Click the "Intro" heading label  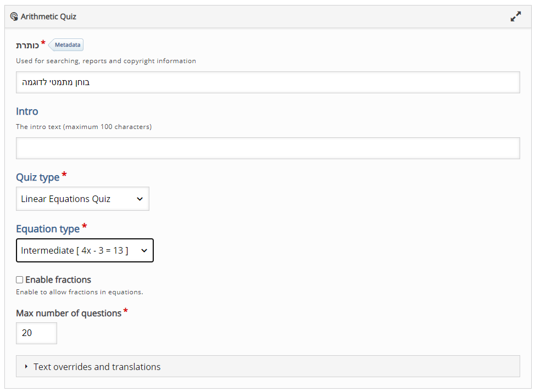[27, 111]
